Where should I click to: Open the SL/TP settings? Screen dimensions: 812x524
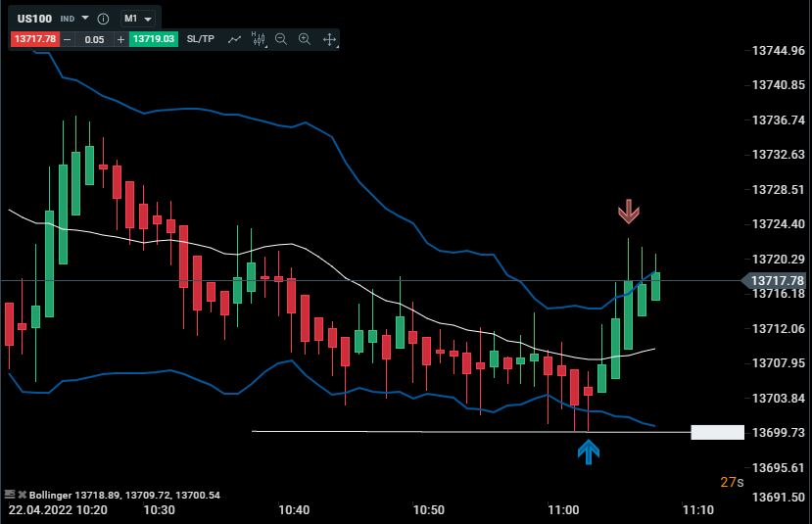tap(201, 39)
